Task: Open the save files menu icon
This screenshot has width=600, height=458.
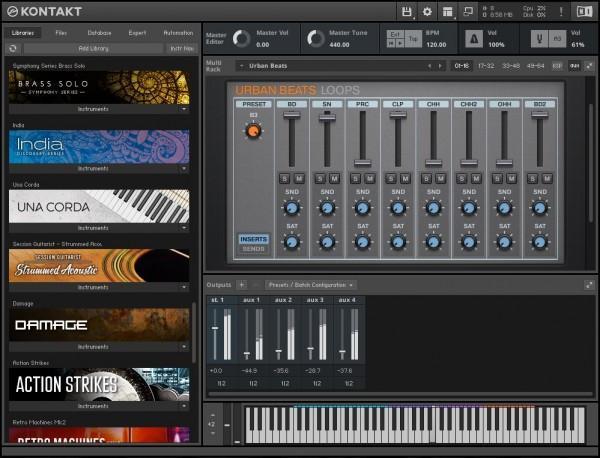Action: (x=406, y=11)
